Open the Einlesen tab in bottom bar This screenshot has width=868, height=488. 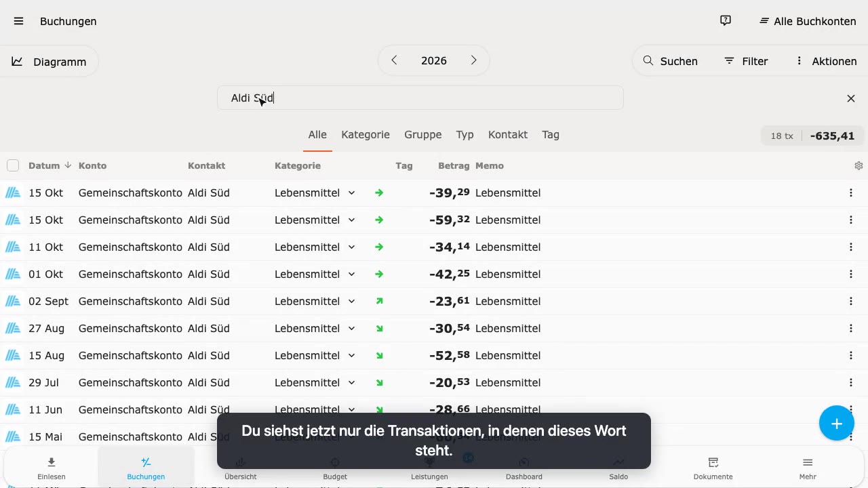[x=52, y=468]
